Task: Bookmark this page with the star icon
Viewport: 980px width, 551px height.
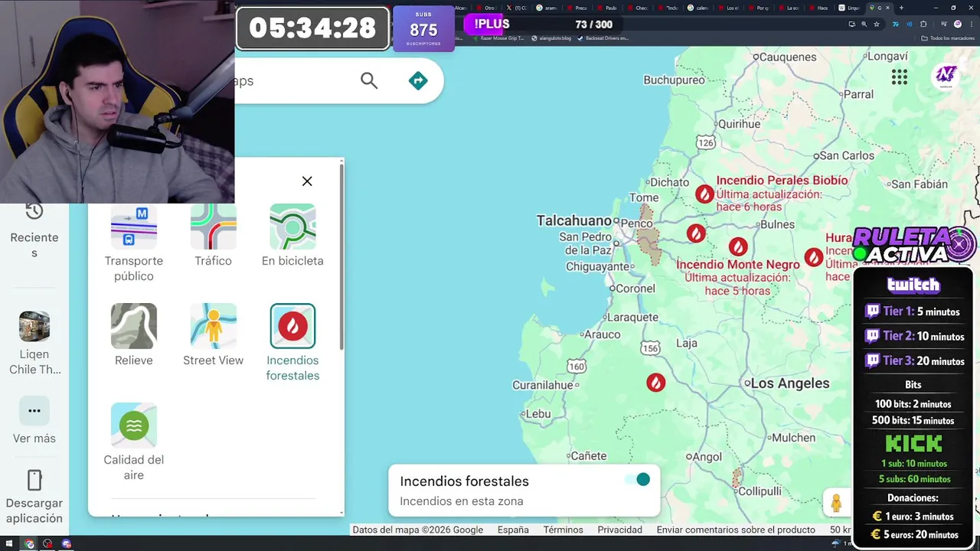Action: click(877, 24)
